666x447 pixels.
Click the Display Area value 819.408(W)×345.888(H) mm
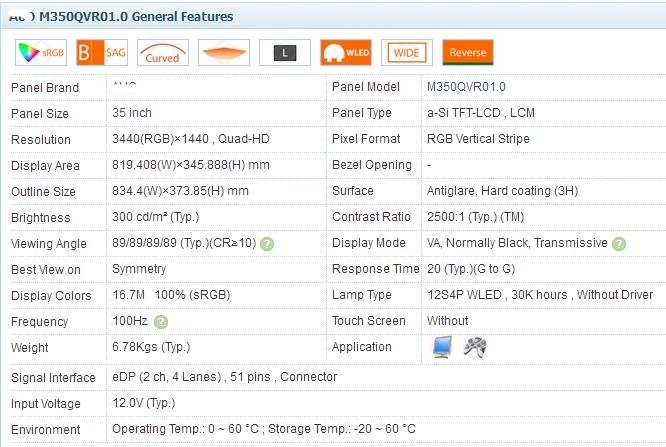pos(191,165)
